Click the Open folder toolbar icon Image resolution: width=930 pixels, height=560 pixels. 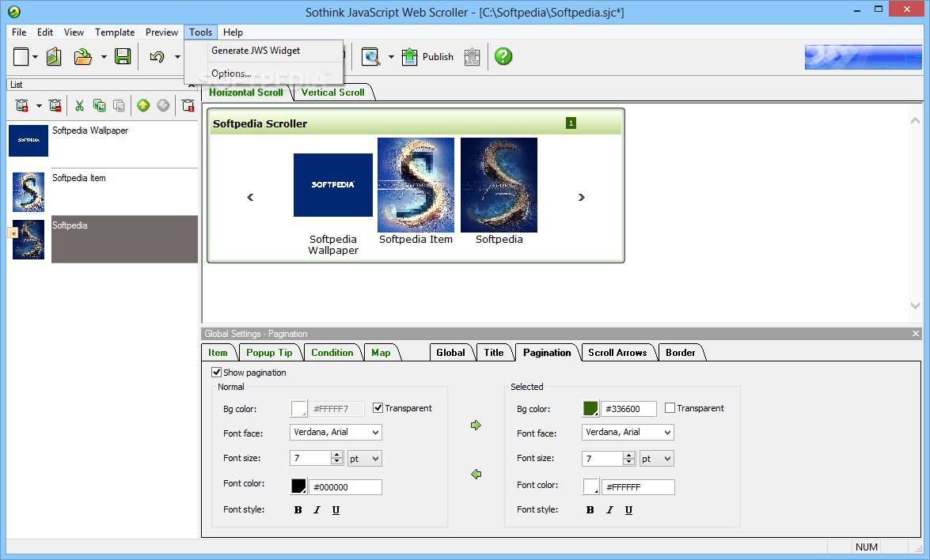point(83,57)
